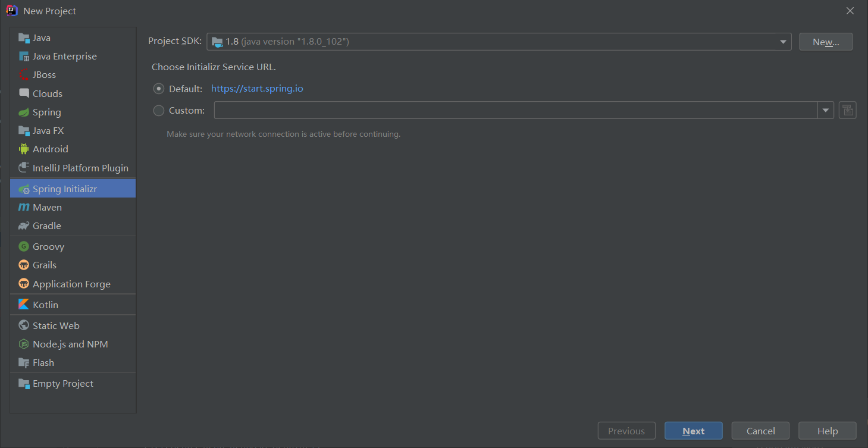Pick the IntelliJ Platform Plugin icon
Image resolution: width=868 pixels, height=448 pixels.
pyautogui.click(x=24, y=168)
